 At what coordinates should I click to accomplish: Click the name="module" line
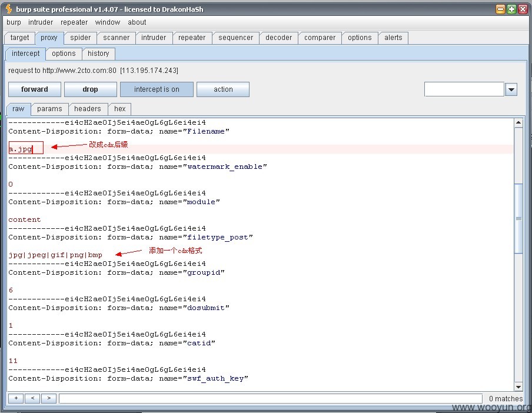(114, 202)
